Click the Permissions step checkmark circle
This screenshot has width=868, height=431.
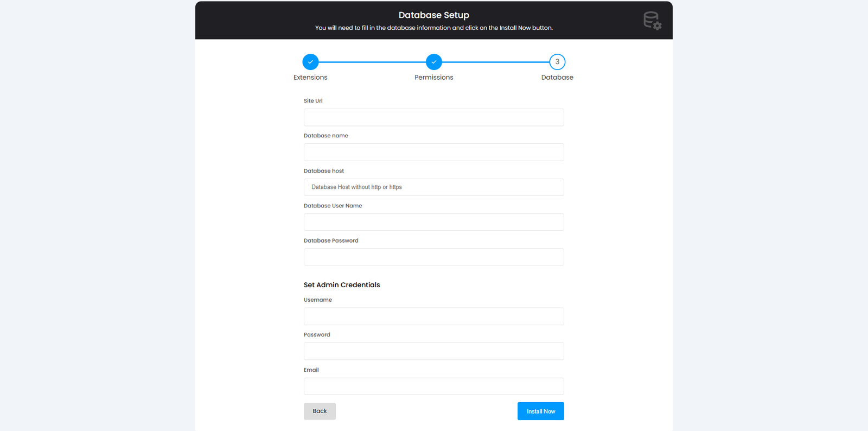coord(434,62)
